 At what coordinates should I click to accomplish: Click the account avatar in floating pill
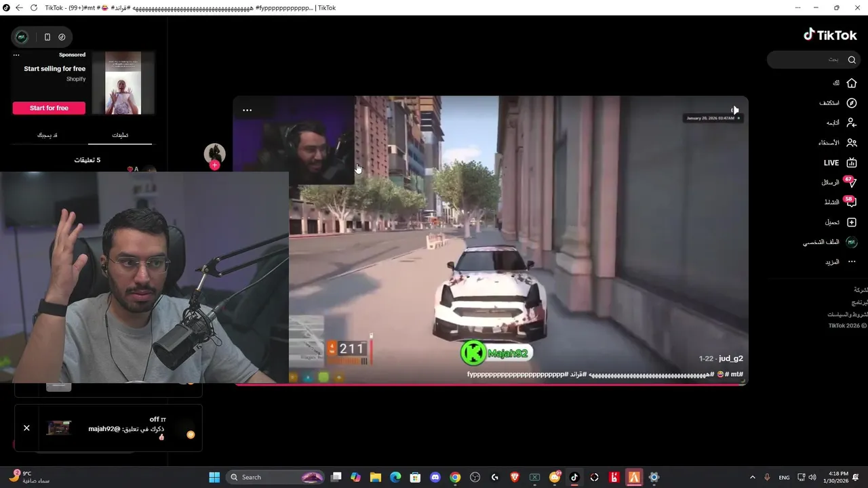[22, 37]
